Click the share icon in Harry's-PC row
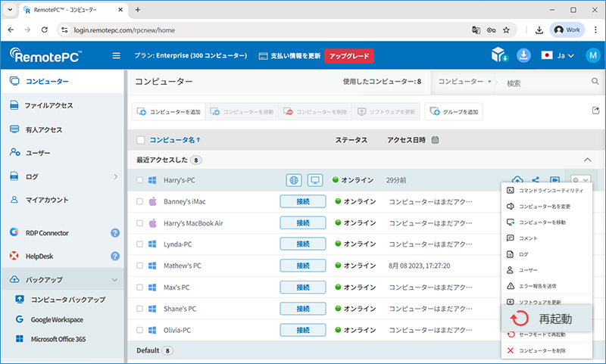Image resolution: width=606 pixels, height=364 pixels. pos(536,180)
